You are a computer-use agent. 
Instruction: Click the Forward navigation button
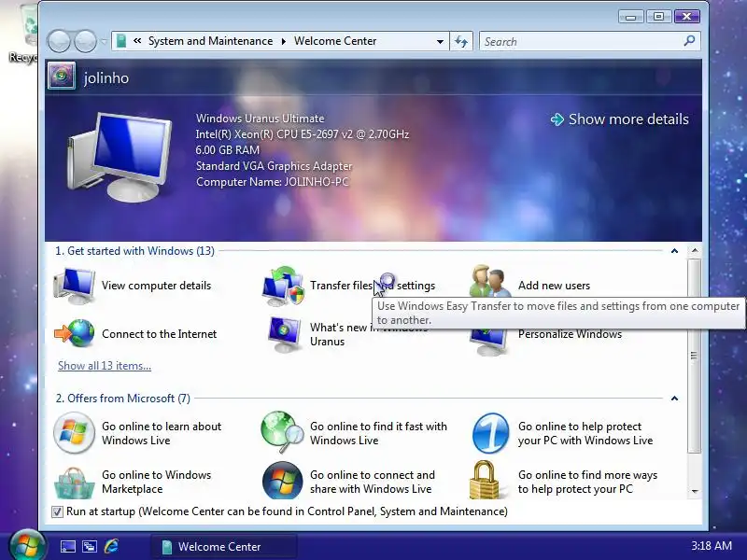[85, 41]
